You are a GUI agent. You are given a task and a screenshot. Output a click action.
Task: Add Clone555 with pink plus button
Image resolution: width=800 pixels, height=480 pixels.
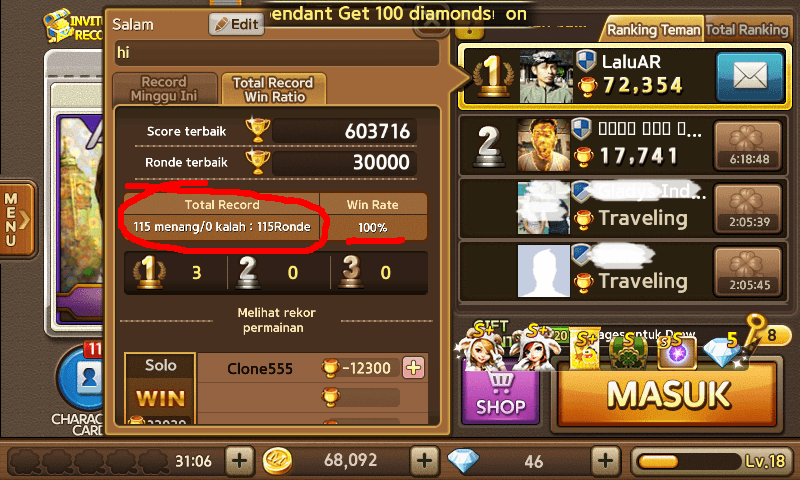(x=413, y=367)
